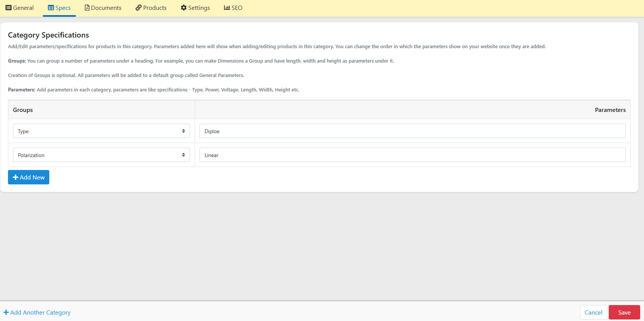Switch to the Products tab
Viewport: 644px width, 321px height.
tap(151, 8)
